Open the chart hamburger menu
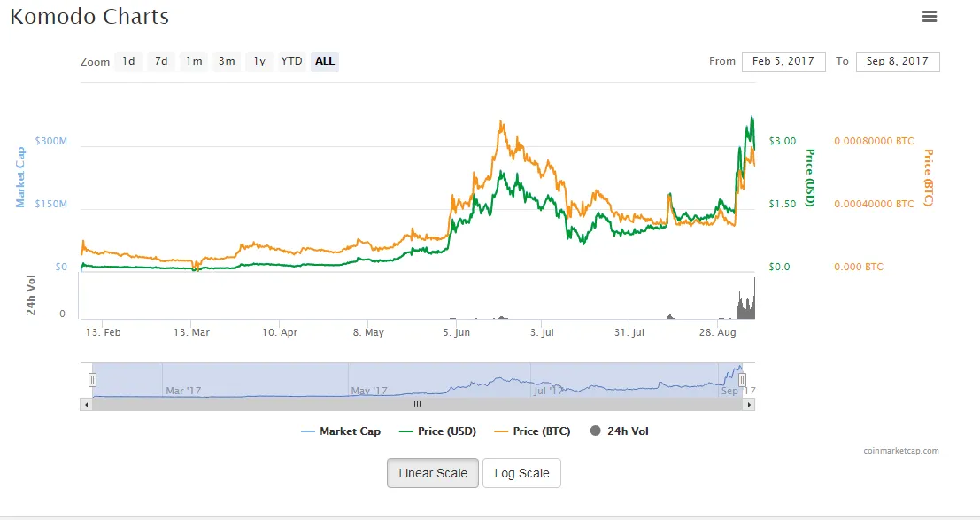The height and width of the screenshot is (520, 980). point(930,17)
